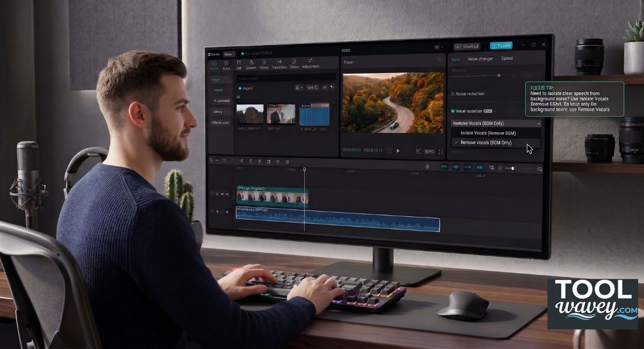Collapse the Remove Vocals (BGM Only) dropdown arrow

(538, 123)
